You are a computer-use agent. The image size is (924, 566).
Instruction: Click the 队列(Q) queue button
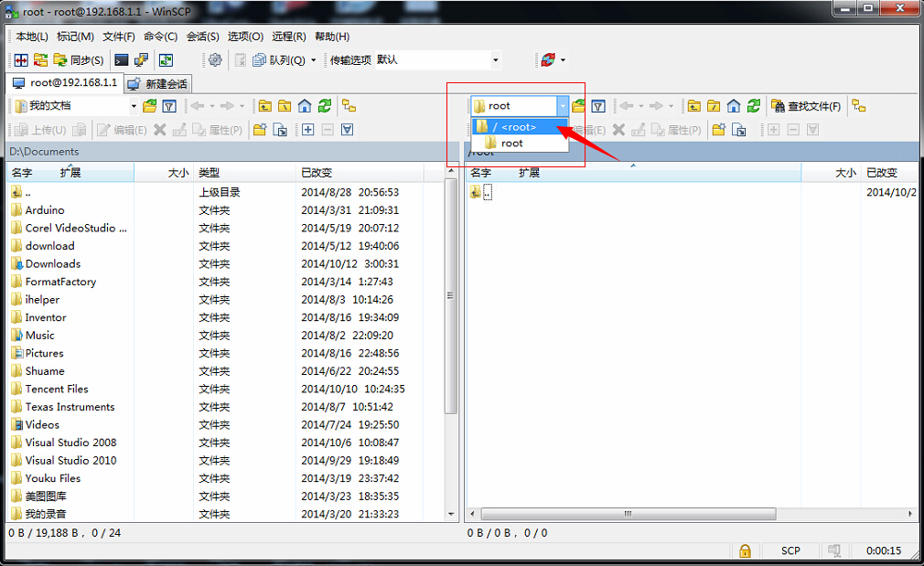[x=279, y=60]
